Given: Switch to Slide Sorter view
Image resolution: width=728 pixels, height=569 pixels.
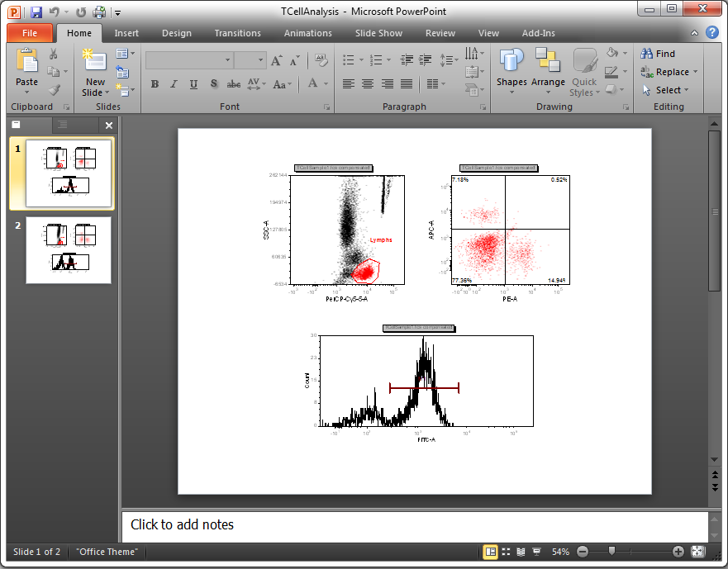Looking at the screenshot, I should pos(506,552).
